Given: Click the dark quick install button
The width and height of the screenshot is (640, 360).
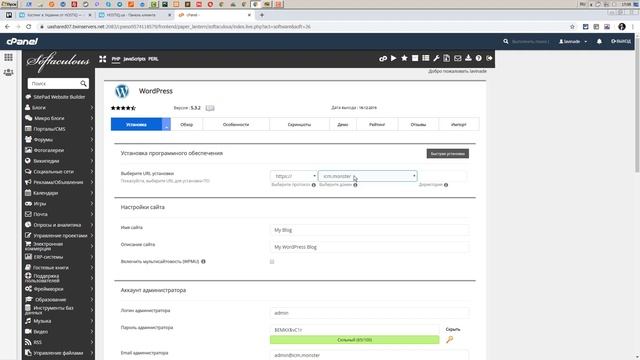Looking at the screenshot, I should 448,154.
